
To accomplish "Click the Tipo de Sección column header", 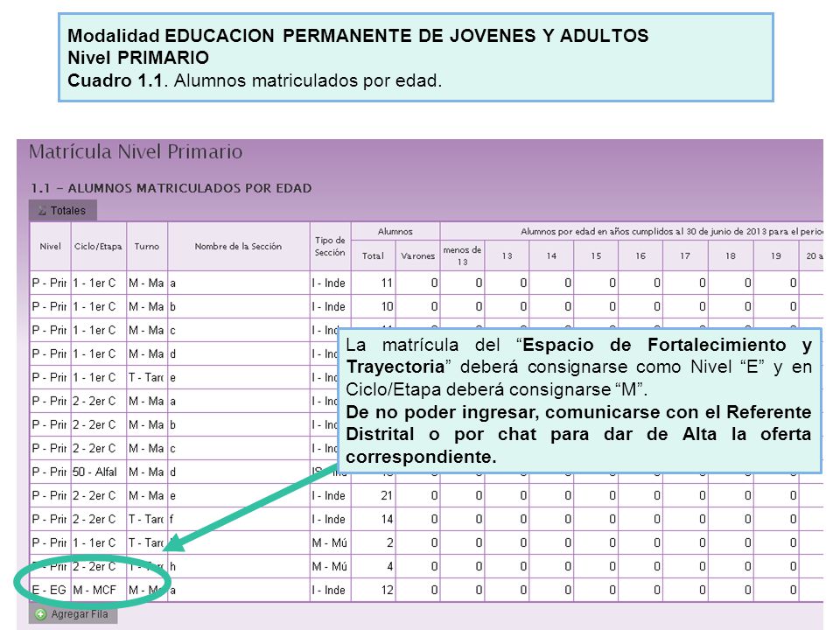I will click(x=330, y=247).
